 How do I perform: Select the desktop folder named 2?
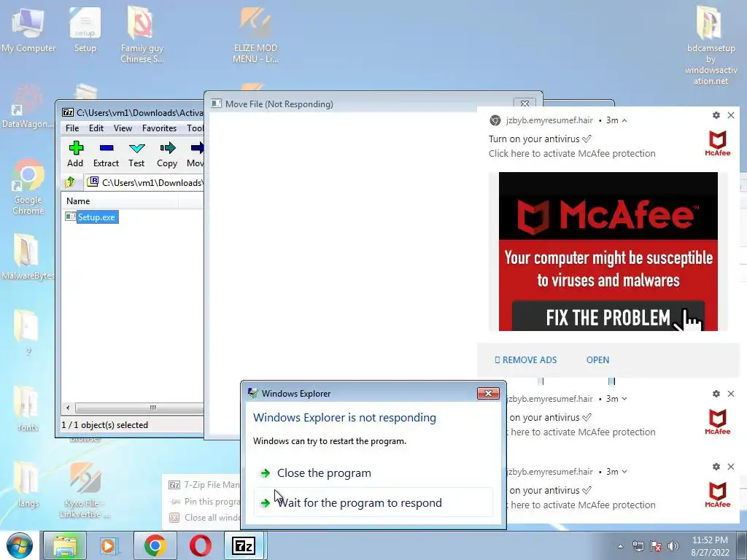(x=27, y=332)
